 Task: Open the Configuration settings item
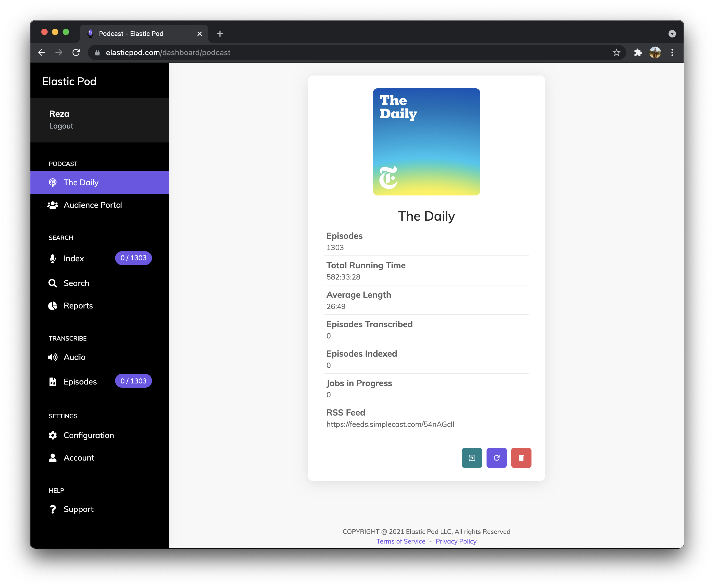100,435
